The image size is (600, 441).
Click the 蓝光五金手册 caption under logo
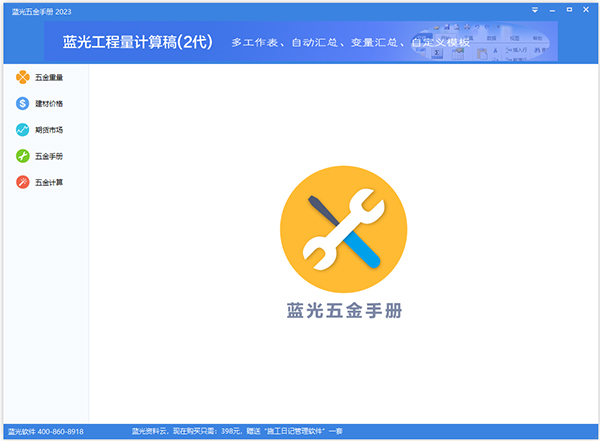[x=344, y=310]
